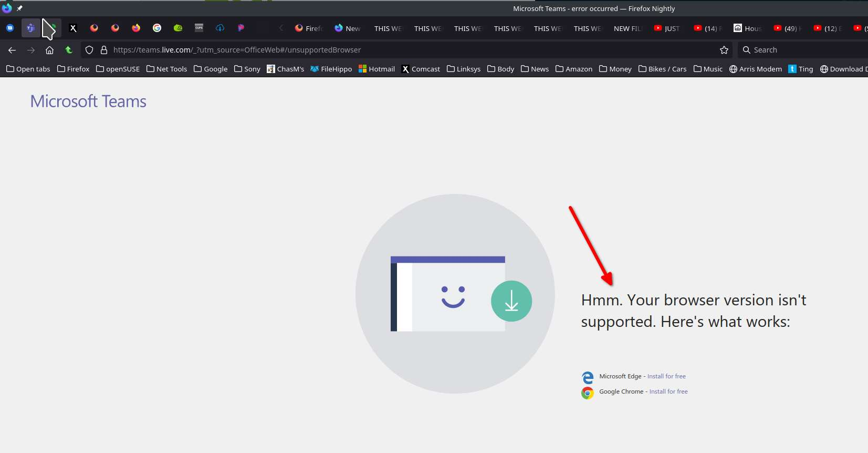
Task: Click the magnifier icon in the search box
Action: point(746,50)
